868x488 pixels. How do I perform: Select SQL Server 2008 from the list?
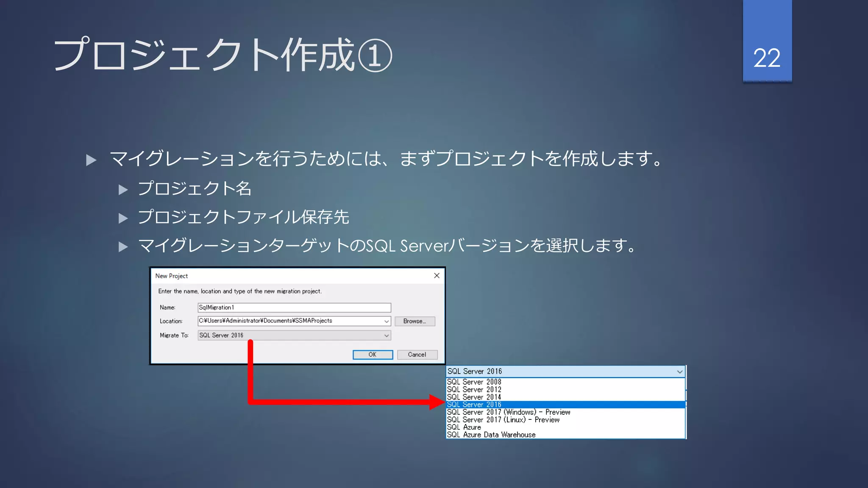pos(565,382)
